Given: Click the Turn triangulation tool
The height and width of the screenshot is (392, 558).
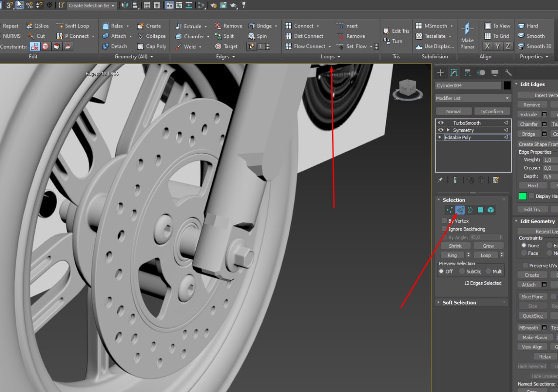Looking at the screenshot, I should pos(393,41).
